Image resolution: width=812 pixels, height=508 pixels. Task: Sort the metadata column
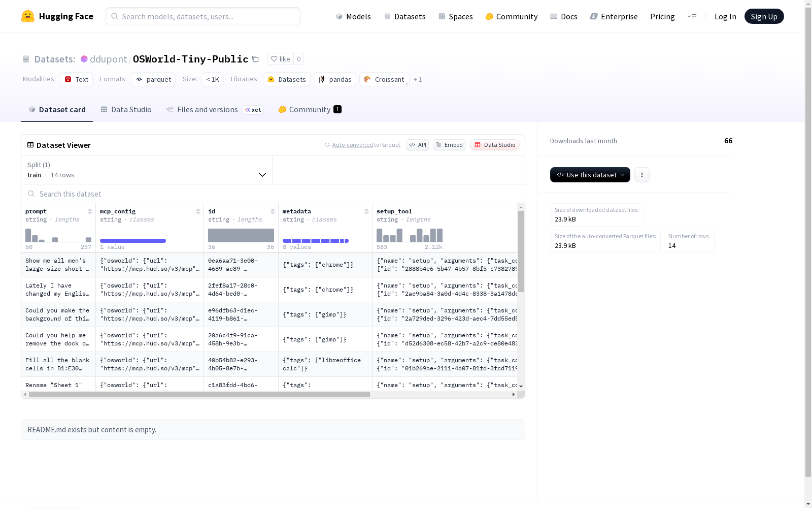(x=366, y=211)
